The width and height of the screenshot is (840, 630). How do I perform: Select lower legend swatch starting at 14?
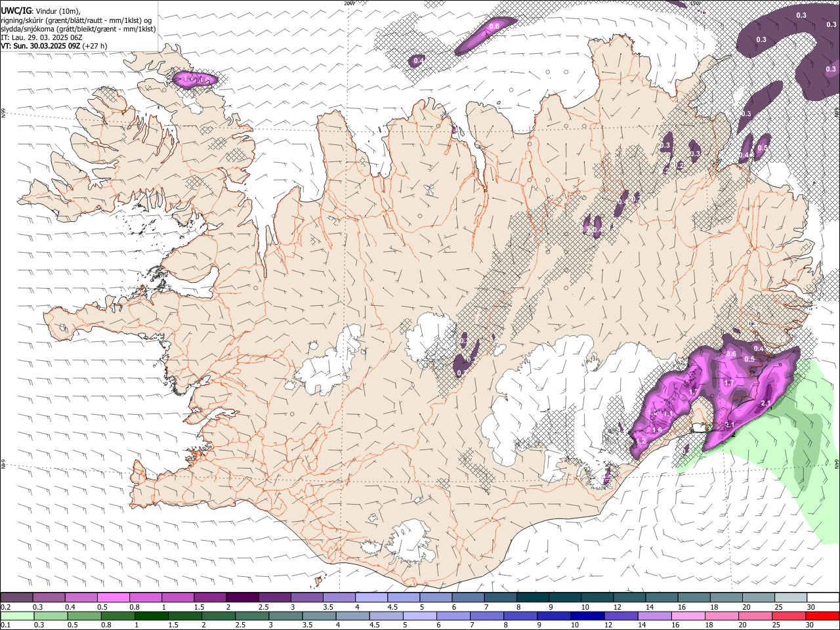(x=655, y=616)
